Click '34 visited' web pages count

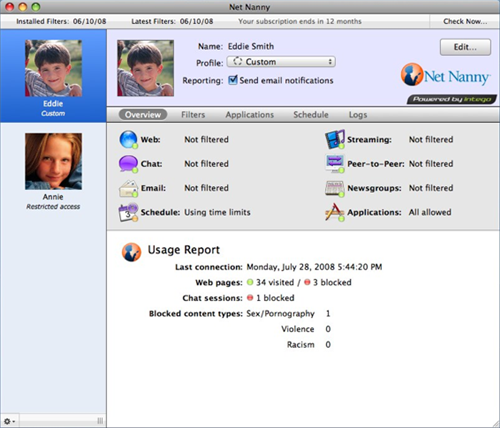pyautogui.click(x=275, y=282)
